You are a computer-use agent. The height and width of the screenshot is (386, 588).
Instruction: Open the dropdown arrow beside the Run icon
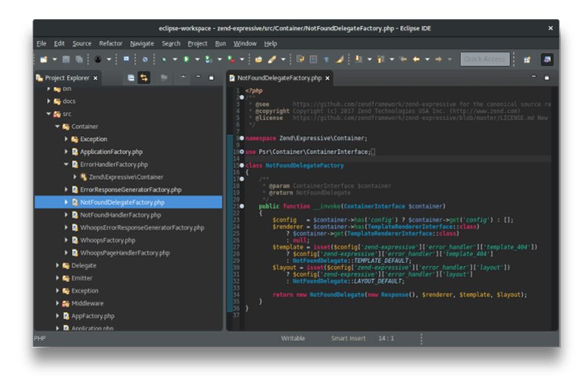coord(197,59)
